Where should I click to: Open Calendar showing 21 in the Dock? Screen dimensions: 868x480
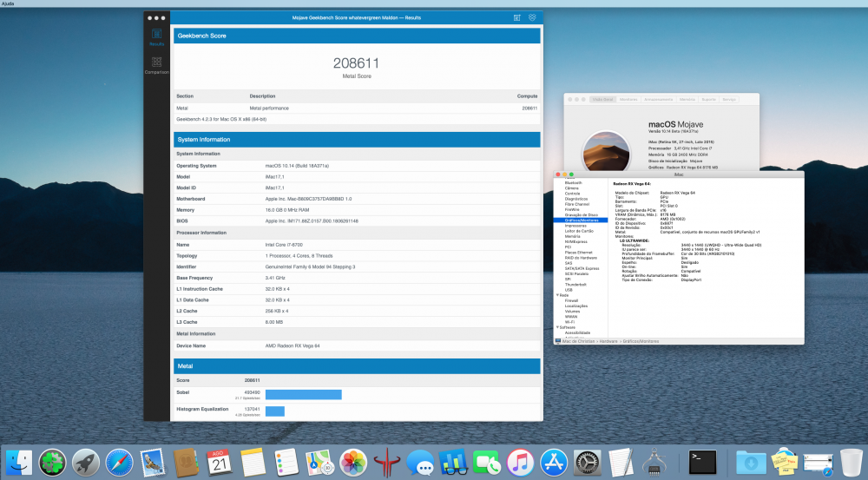point(220,463)
